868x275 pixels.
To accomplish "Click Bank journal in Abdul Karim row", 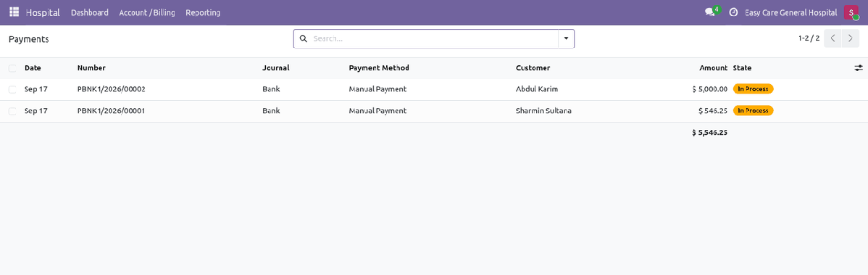I will (x=271, y=89).
